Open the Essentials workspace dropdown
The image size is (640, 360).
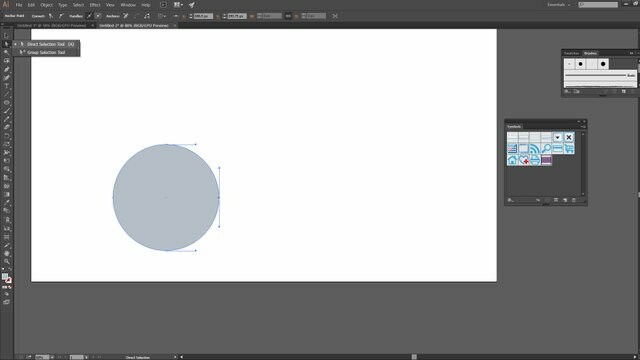pos(558,5)
